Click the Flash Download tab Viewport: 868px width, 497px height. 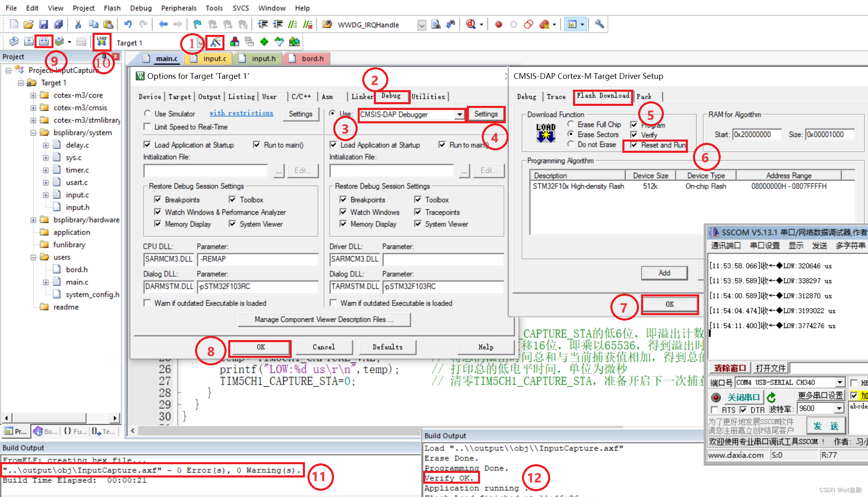(x=602, y=95)
